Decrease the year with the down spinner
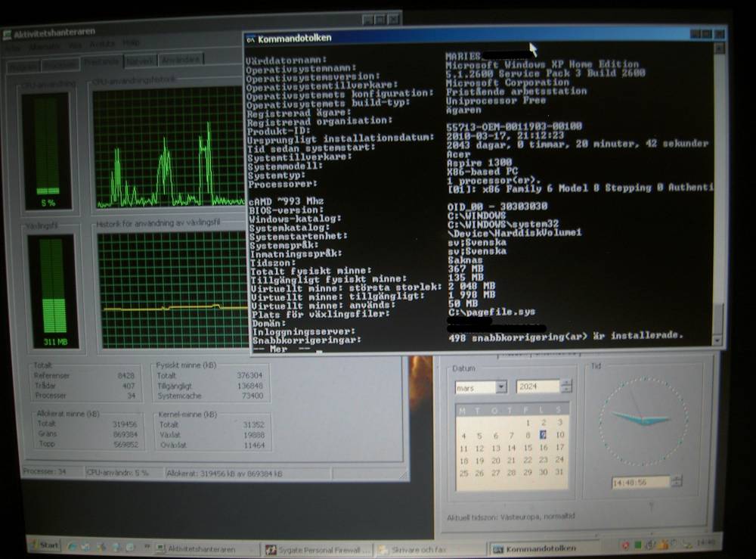The height and width of the screenshot is (559, 756). 566,390
